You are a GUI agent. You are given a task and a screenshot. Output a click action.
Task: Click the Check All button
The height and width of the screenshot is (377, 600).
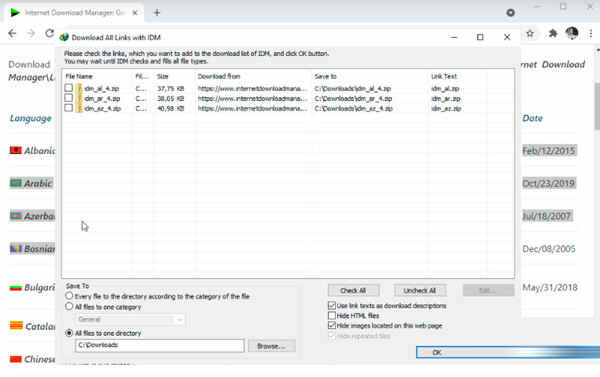coord(354,291)
